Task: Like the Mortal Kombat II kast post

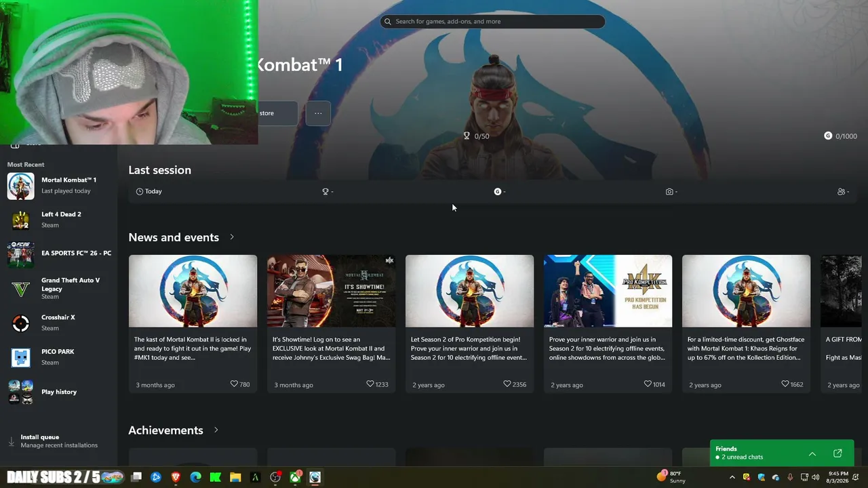Action: [x=234, y=384]
